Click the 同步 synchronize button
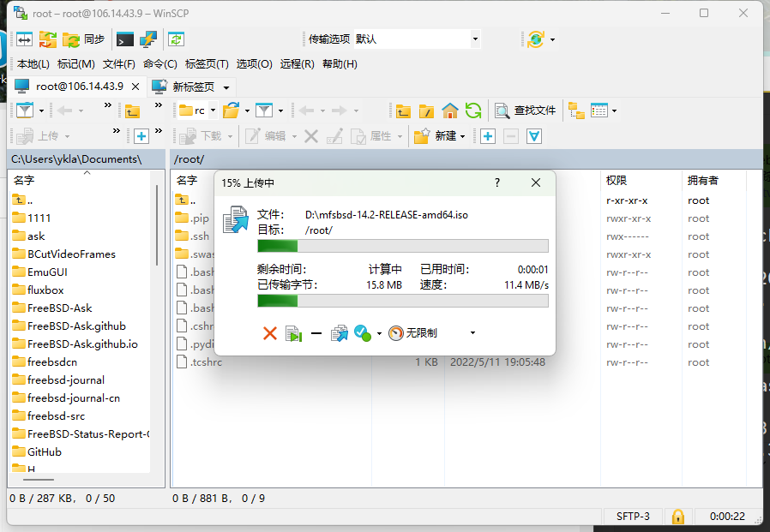The image size is (770, 532). (84, 39)
